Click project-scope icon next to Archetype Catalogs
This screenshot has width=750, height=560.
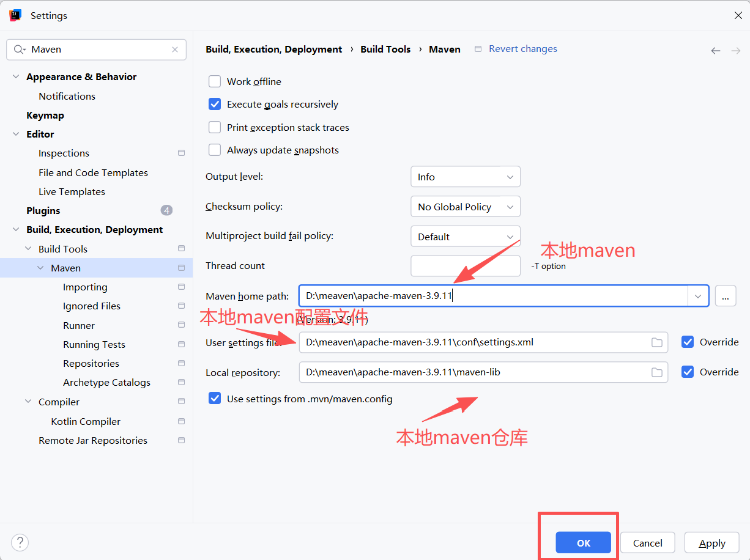181,382
